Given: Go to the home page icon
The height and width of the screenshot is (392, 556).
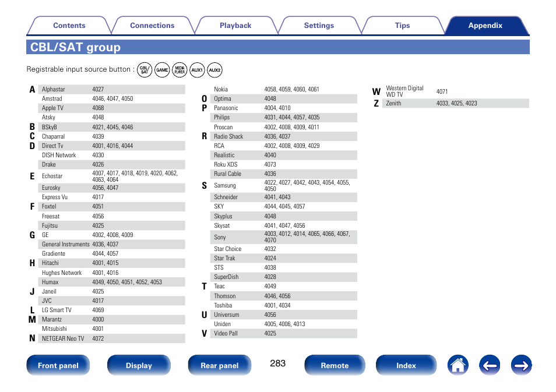Looking at the screenshot, I should pos(458,365).
